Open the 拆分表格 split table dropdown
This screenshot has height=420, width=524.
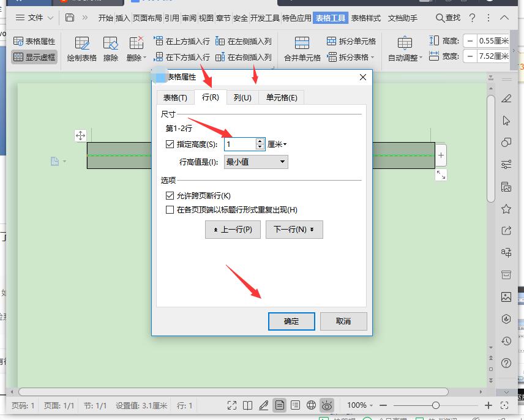(351, 57)
